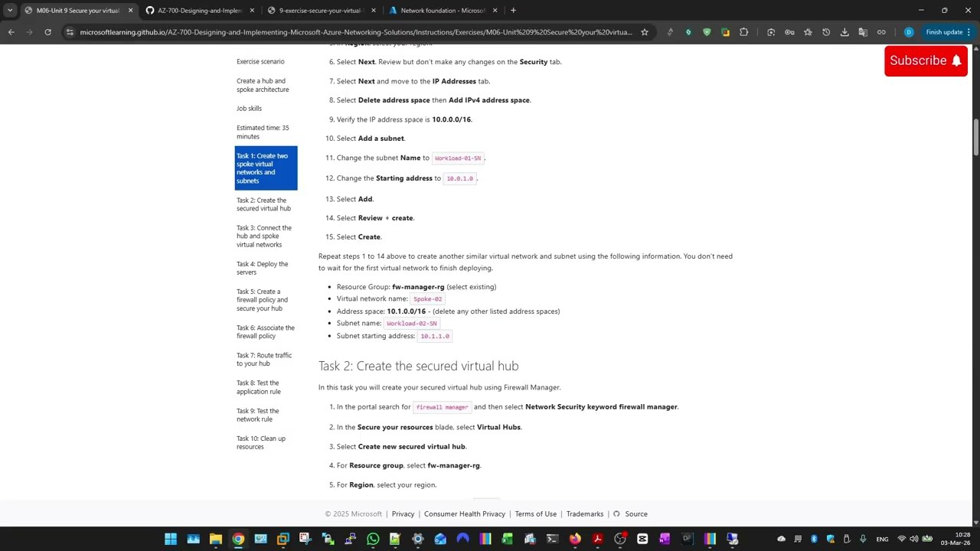Select the M06-Unit 9 Secure your virtual tab
The image size is (980, 551).
click(x=78, y=10)
